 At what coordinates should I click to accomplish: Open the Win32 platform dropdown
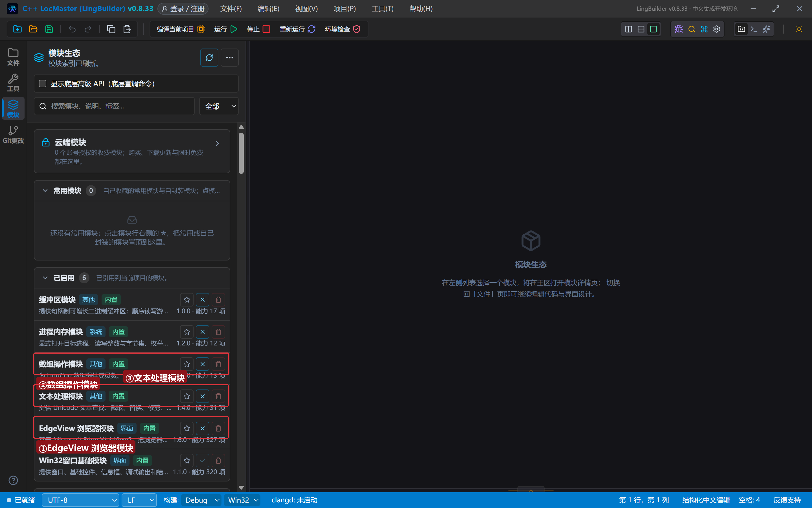tap(242, 500)
